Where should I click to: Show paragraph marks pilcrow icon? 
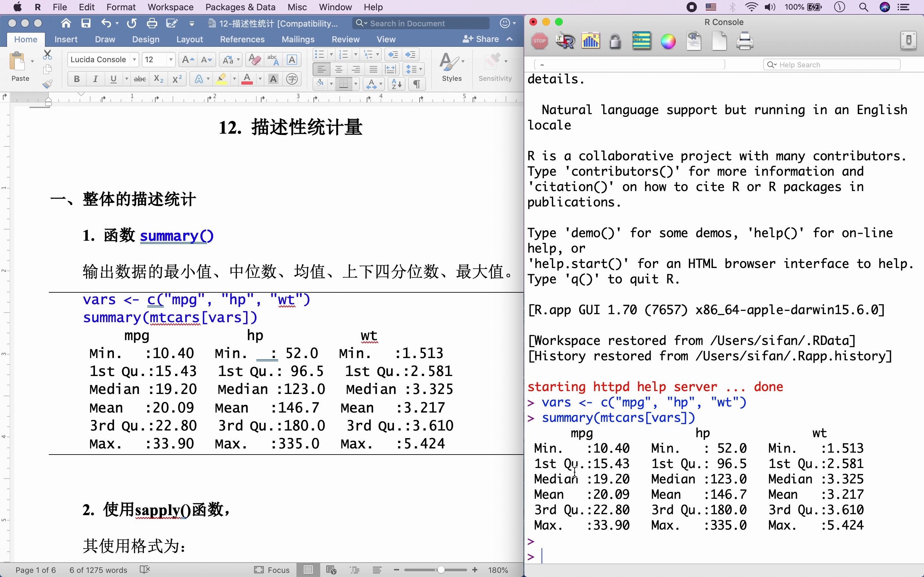coord(416,84)
